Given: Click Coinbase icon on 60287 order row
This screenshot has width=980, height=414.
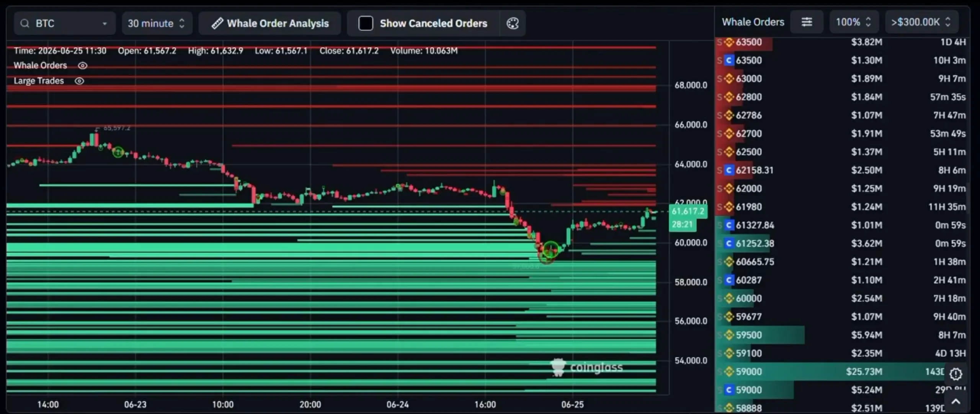Looking at the screenshot, I should tap(729, 280).
